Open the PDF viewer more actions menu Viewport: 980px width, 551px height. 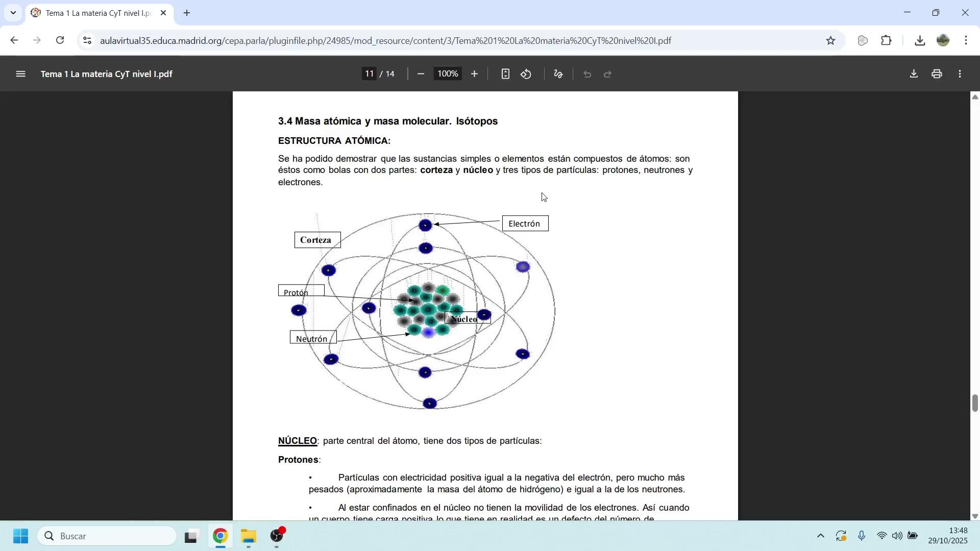coord(960,74)
